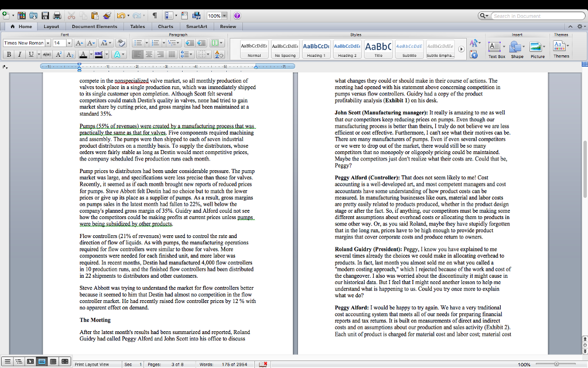The image size is (588, 368).
Task: Toggle Underline formatting
Action: coord(31,55)
